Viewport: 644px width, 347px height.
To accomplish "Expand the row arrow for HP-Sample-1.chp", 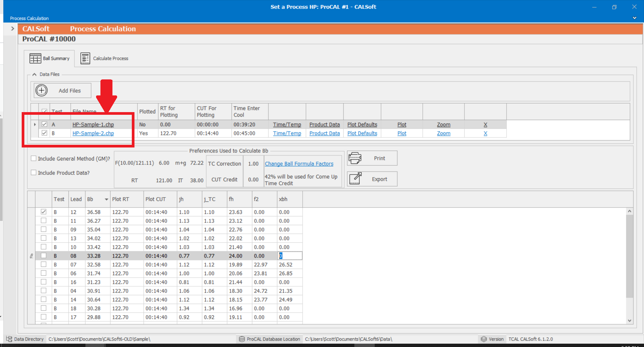I will point(35,124).
